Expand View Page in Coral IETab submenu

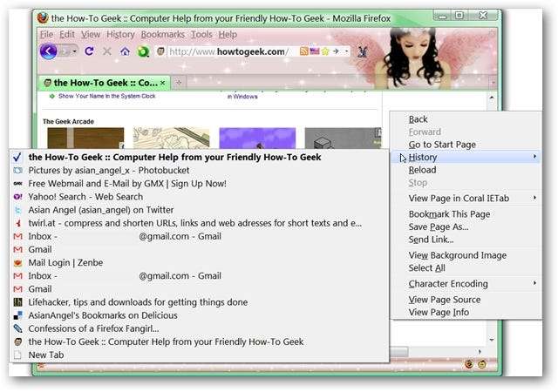(x=466, y=198)
